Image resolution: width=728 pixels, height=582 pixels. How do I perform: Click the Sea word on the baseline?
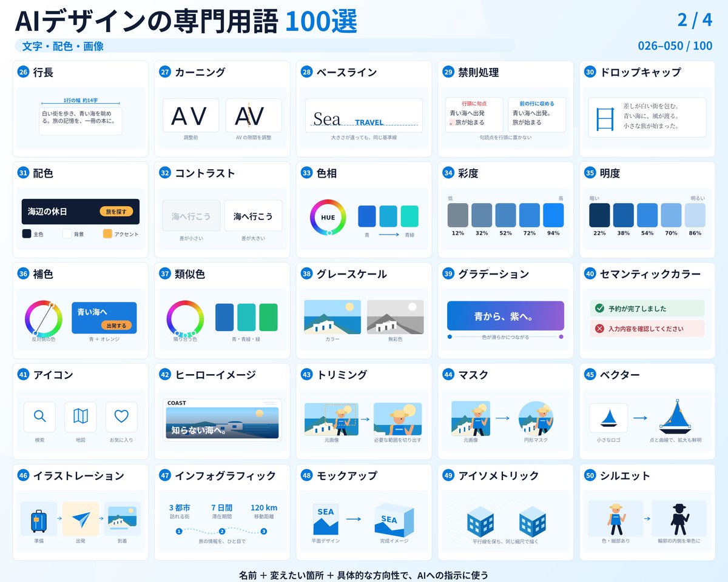(326, 119)
